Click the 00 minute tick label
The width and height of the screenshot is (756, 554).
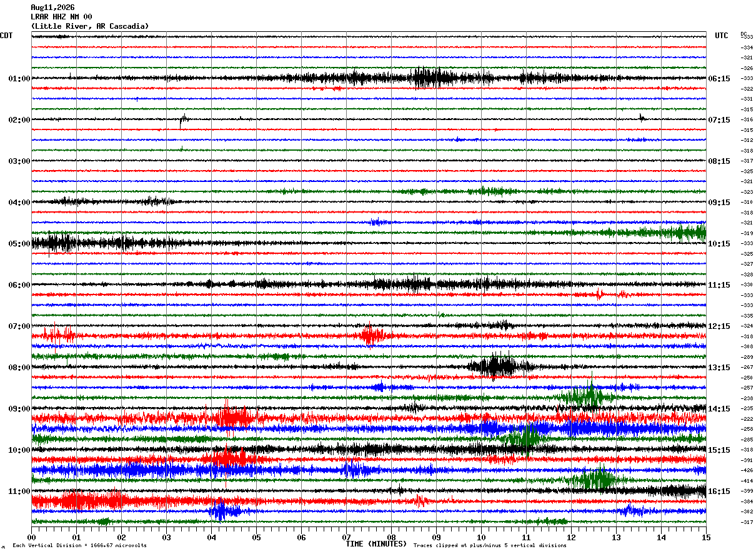click(31, 537)
